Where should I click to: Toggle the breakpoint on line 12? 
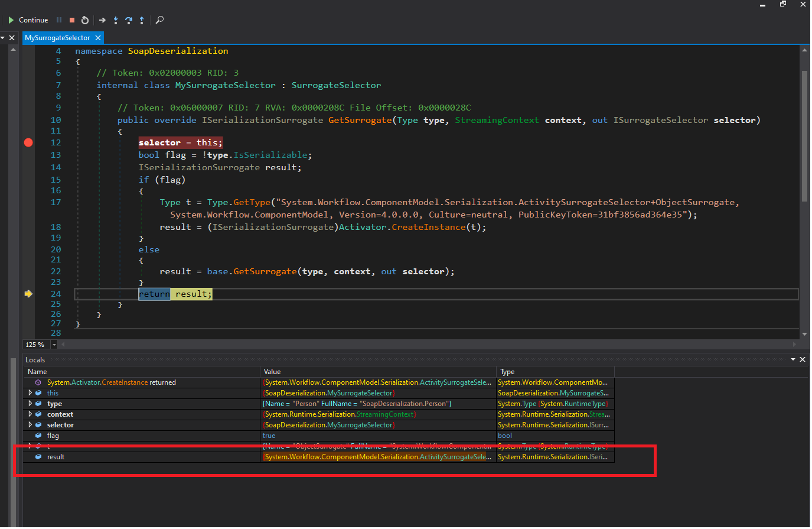pos(28,142)
